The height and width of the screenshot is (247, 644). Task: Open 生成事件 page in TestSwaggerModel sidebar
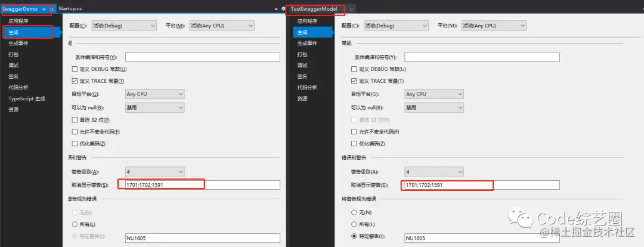tap(307, 43)
